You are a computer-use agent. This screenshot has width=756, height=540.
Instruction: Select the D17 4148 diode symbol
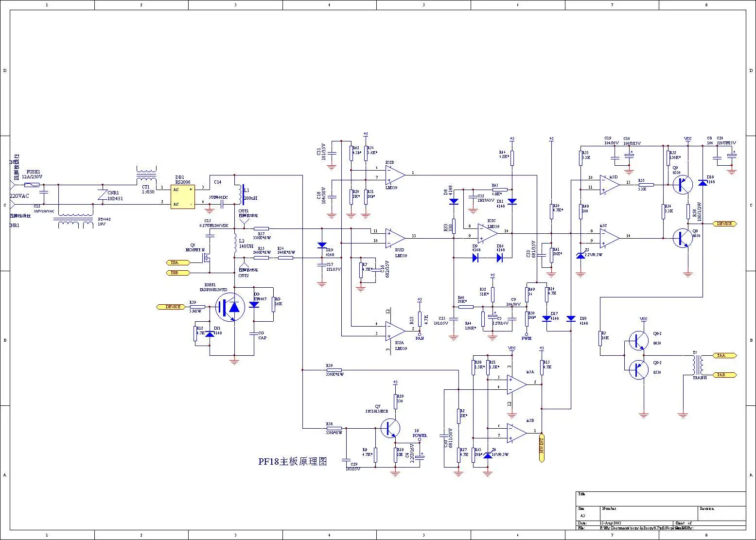pos(546,319)
